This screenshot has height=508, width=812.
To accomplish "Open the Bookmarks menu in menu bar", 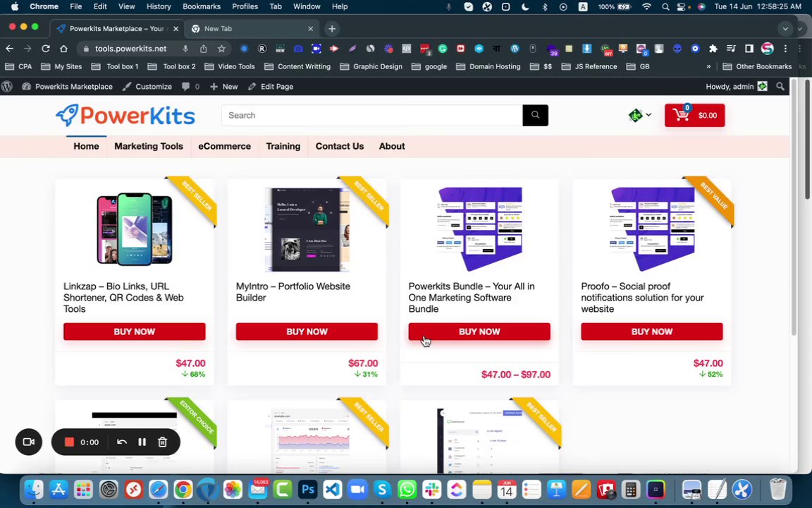I will click(202, 7).
